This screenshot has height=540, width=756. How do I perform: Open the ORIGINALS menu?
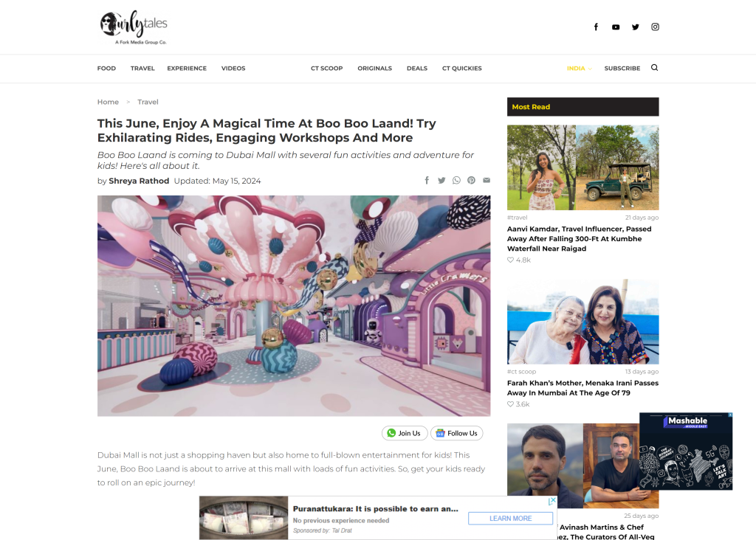[x=374, y=69]
